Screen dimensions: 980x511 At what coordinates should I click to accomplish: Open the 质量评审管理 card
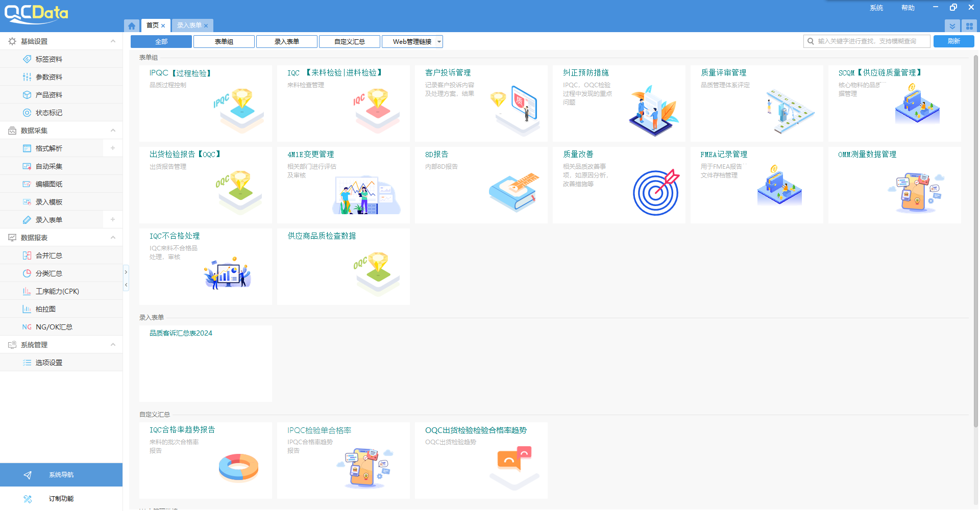(757, 104)
